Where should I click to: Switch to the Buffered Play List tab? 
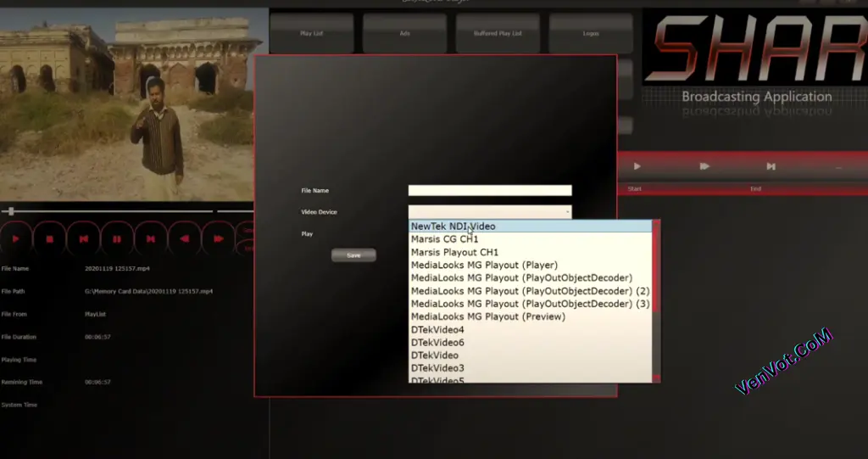[498, 33]
